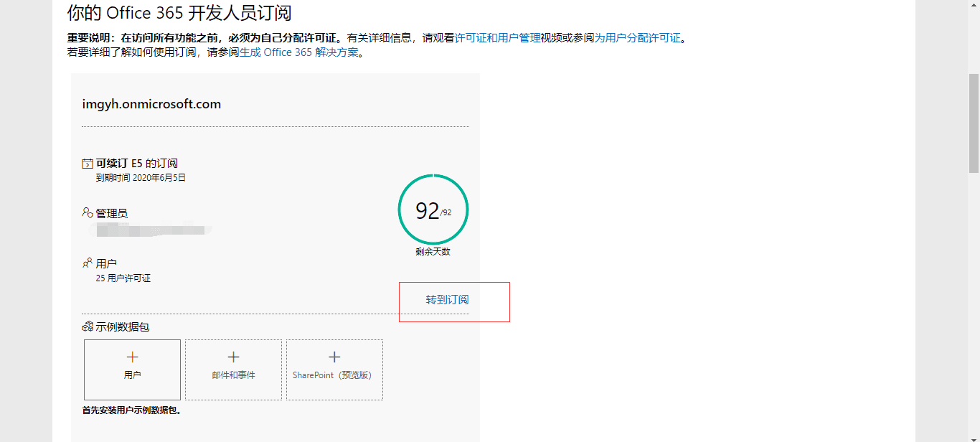Open the 许可证和用户管理 video link
The height and width of the screenshot is (442, 980).
[498, 38]
